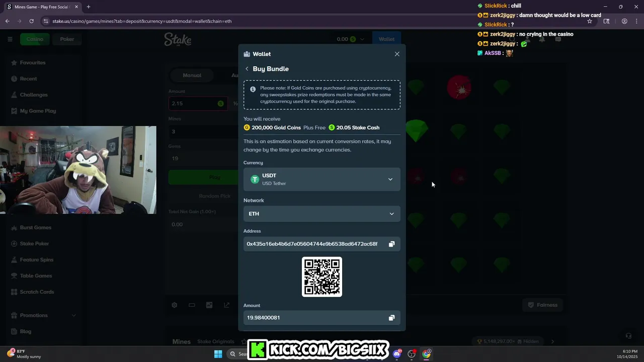The image size is (644, 362).
Task: Open live support headset icon
Action: tap(628, 336)
